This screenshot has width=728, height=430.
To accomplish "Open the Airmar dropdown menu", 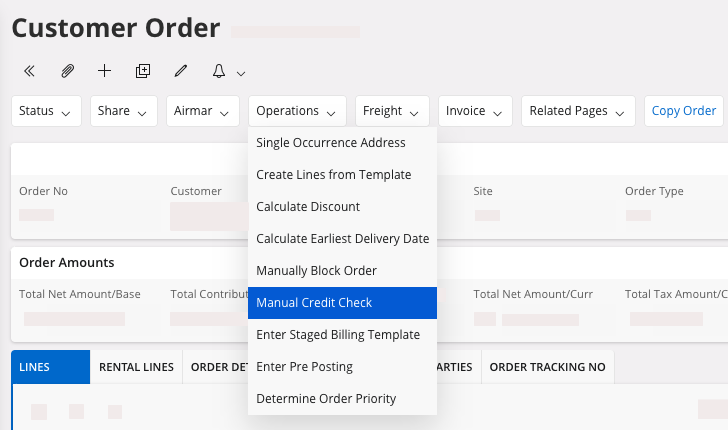I will 203,111.
